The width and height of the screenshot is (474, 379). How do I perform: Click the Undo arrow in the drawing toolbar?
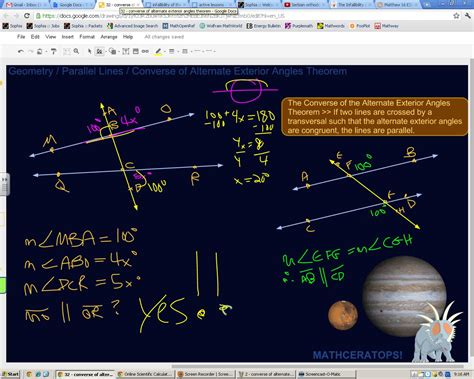tap(21, 51)
